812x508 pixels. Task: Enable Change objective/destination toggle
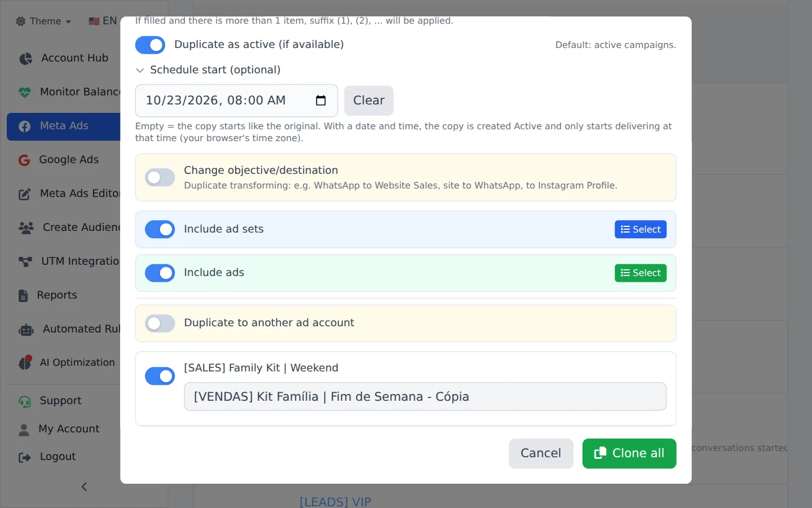coord(160,178)
